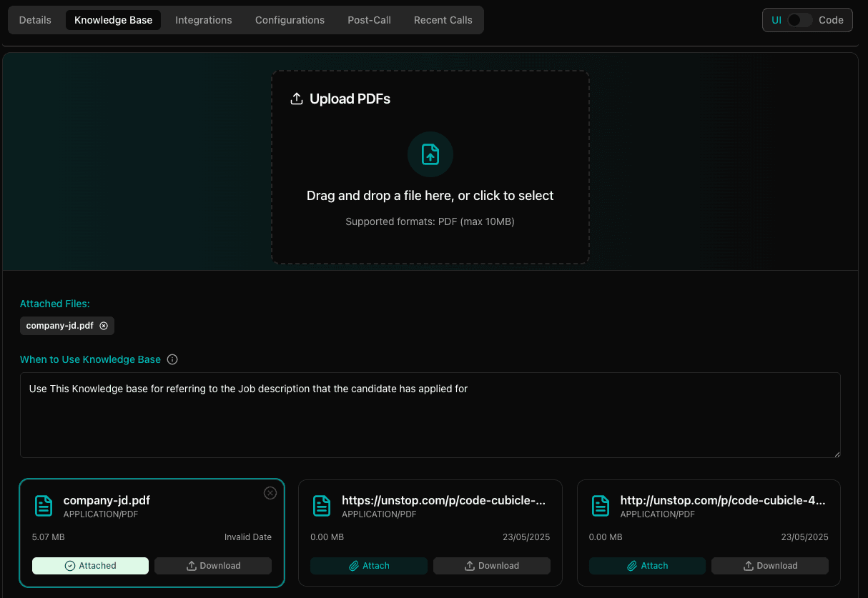Select the document icon on the first unstop.com card
This screenshot has height=598, width=868.
click(322, 505)
